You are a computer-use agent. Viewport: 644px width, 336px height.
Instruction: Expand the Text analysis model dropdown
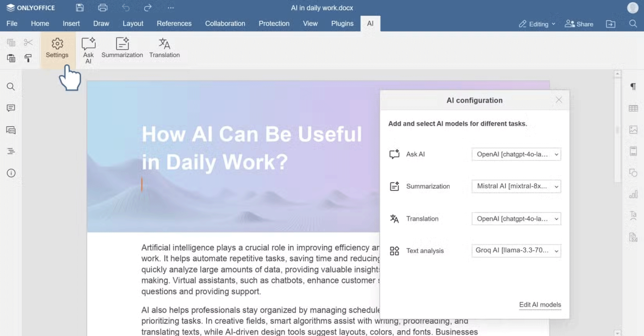516,251
